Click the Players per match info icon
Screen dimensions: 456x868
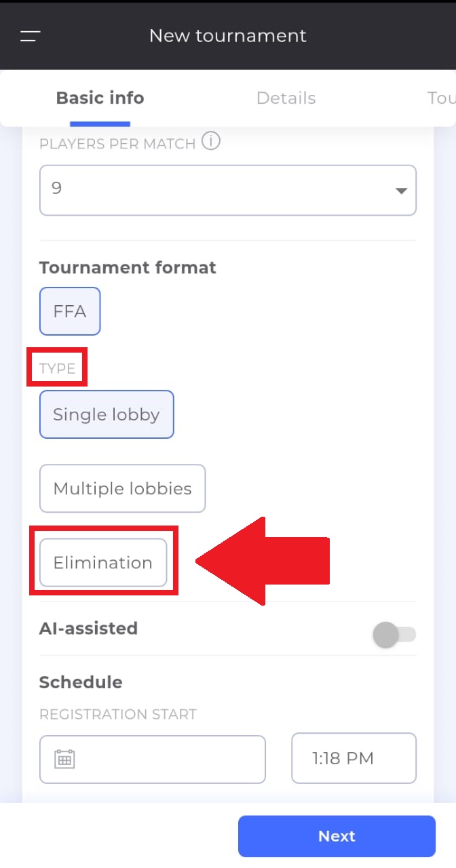211,142
